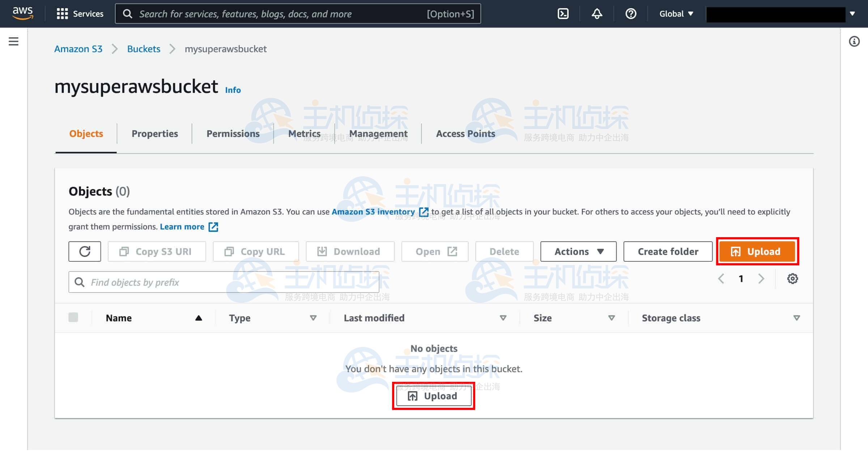The image size is (868, 457).
Task: Open account menu dropdown arrow
Action: coord(852,14)
